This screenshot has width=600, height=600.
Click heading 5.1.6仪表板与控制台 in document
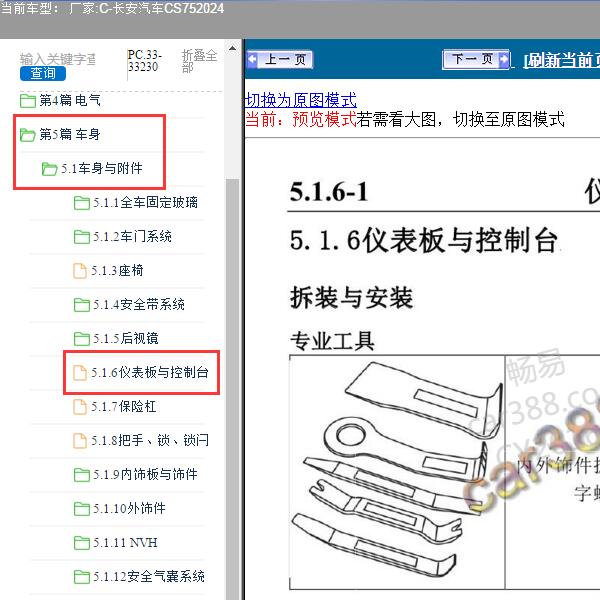click(x=423, y=240)
